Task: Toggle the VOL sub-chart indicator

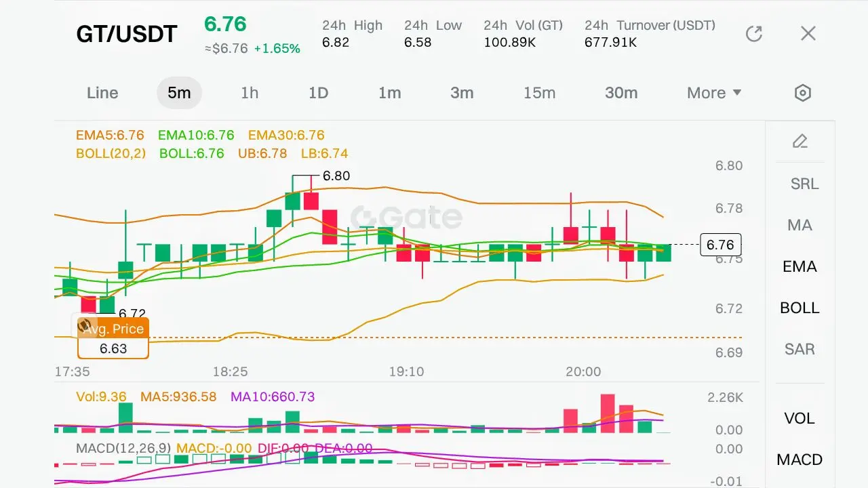Action: pyautogui.click(x=800, y=418)
